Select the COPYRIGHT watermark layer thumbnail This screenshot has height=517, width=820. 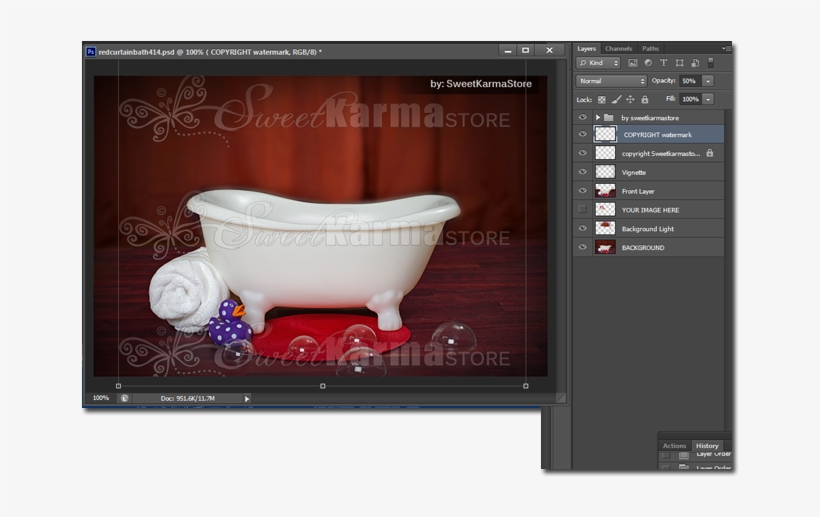click(x=605, y=134)
